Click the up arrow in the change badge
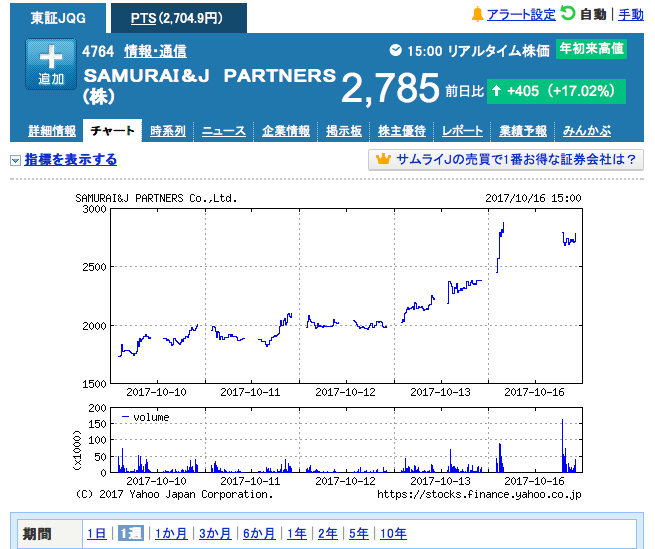 [496, 90]
